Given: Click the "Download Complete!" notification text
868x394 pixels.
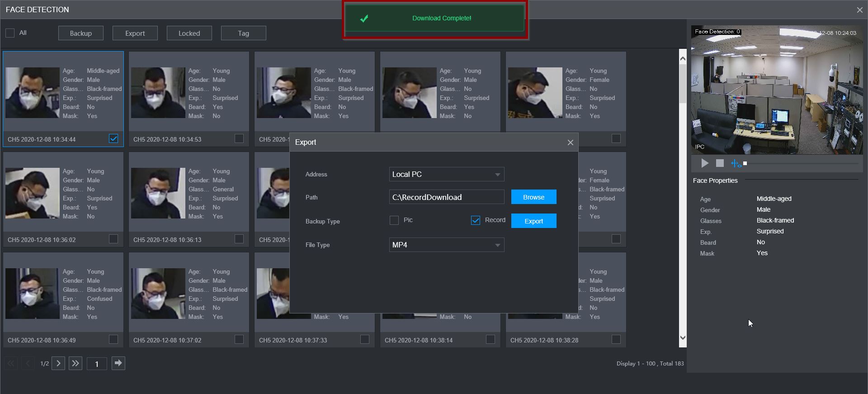Looking at the screenshot, I should (x=442, y=18).
